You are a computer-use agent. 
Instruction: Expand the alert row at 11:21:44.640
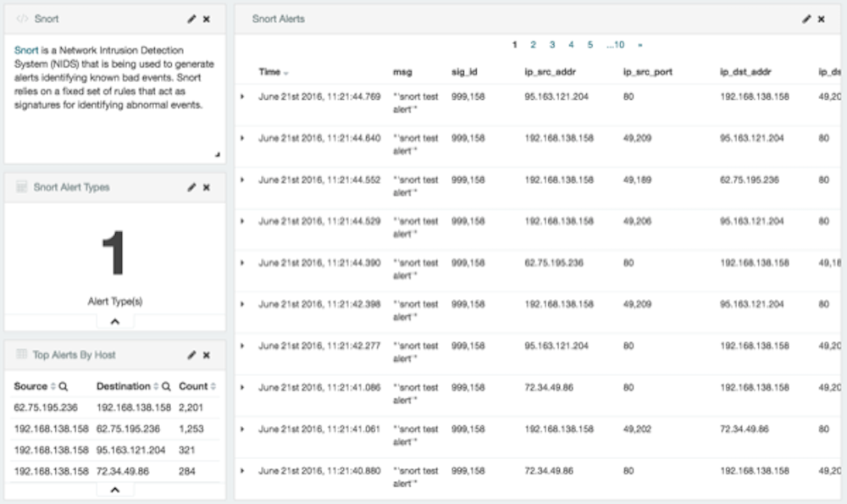[x=242, y=138]
